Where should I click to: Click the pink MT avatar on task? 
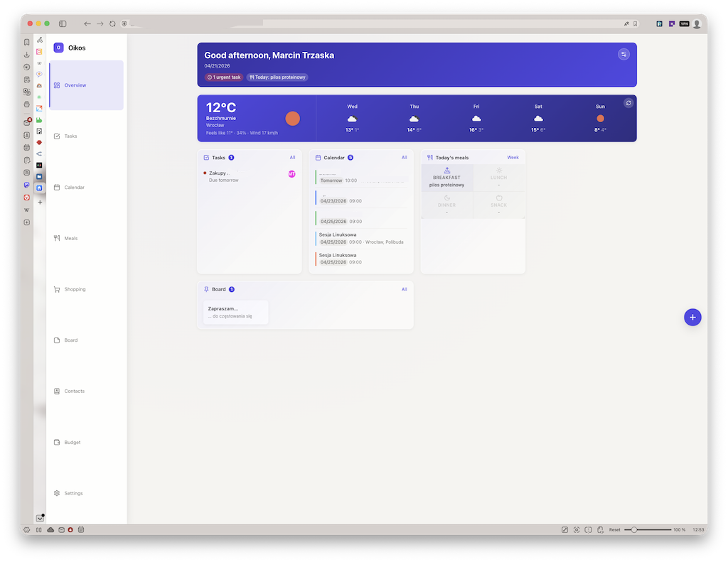(x=291, y=174)
